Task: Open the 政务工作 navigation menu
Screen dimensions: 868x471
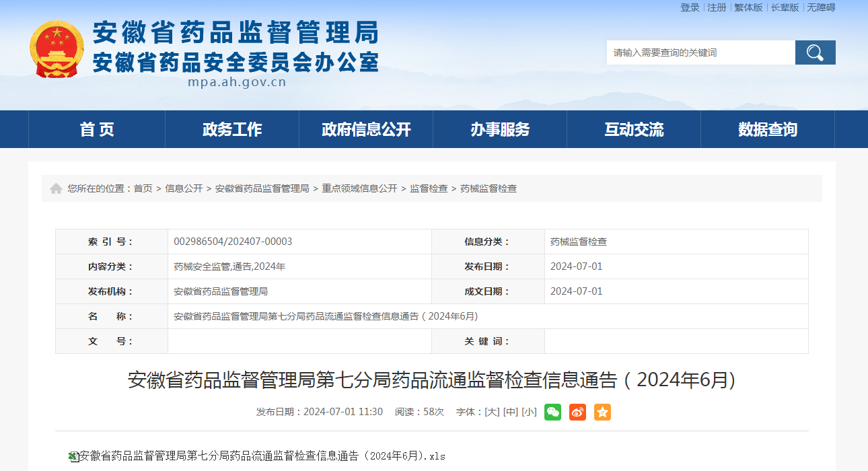Action: 232,129
